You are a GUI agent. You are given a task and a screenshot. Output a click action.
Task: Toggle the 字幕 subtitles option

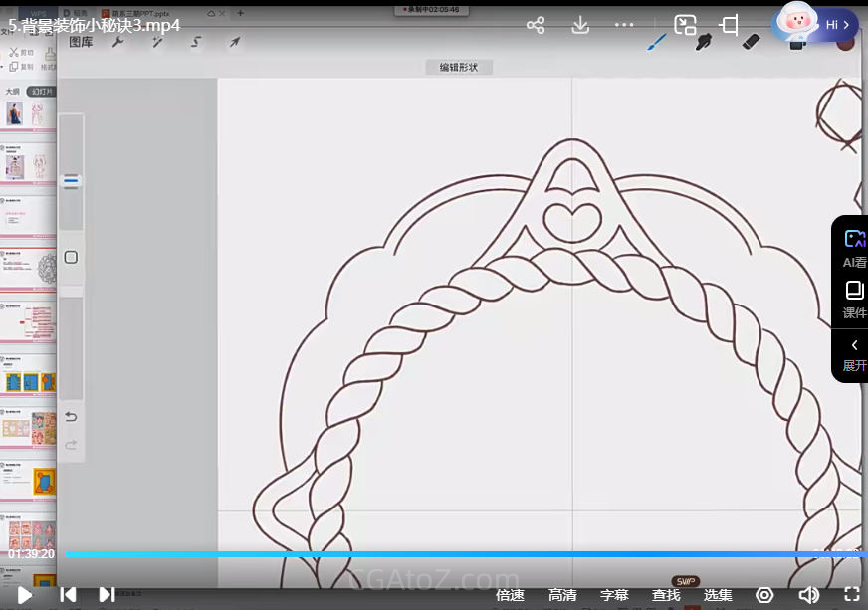point(614,595)
